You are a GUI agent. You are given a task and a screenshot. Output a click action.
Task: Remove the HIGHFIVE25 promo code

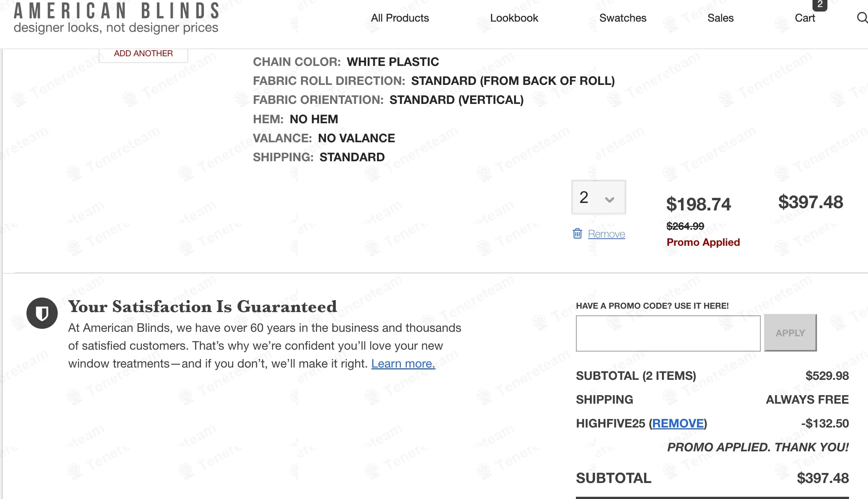point(678,423)
